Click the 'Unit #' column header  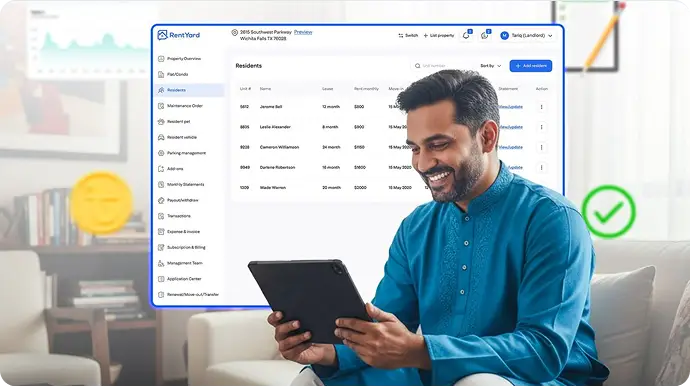pos(245,89)
